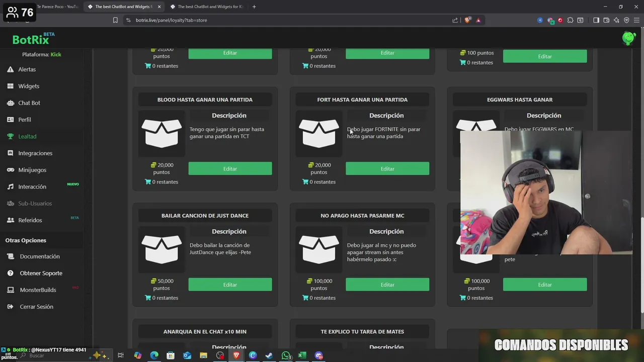Click the 50,000 puntos price text
The width and height of the screenshot is (644, 362).
(162, 285)
